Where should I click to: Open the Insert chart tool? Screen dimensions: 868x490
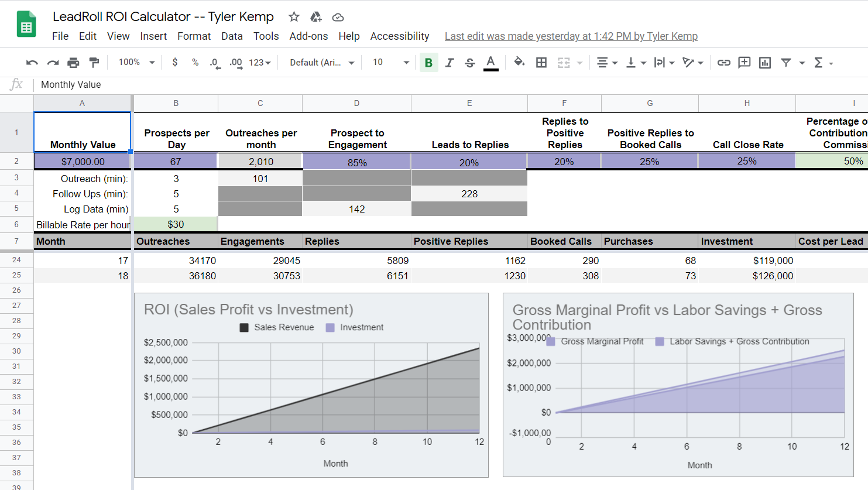764,62
